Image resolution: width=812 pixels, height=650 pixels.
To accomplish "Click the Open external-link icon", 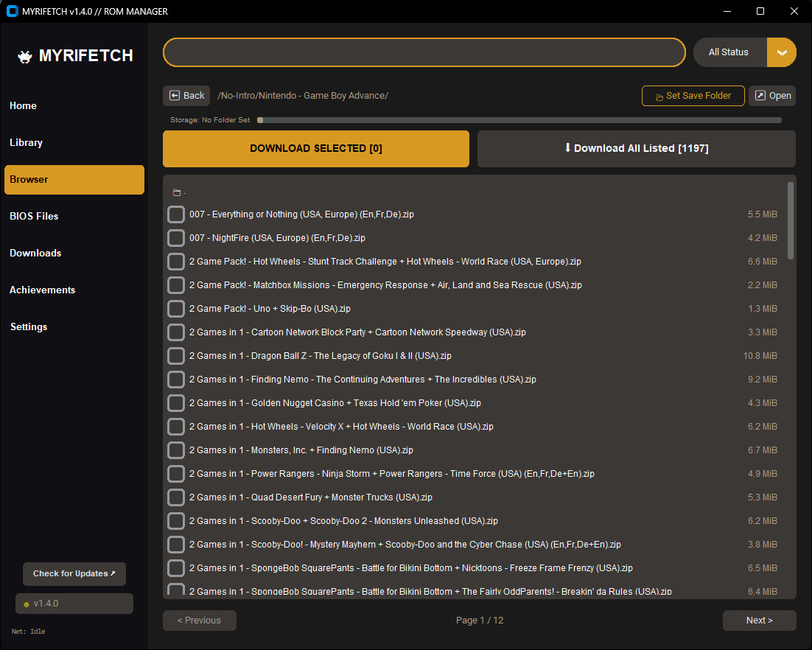I will click(760, 95).
